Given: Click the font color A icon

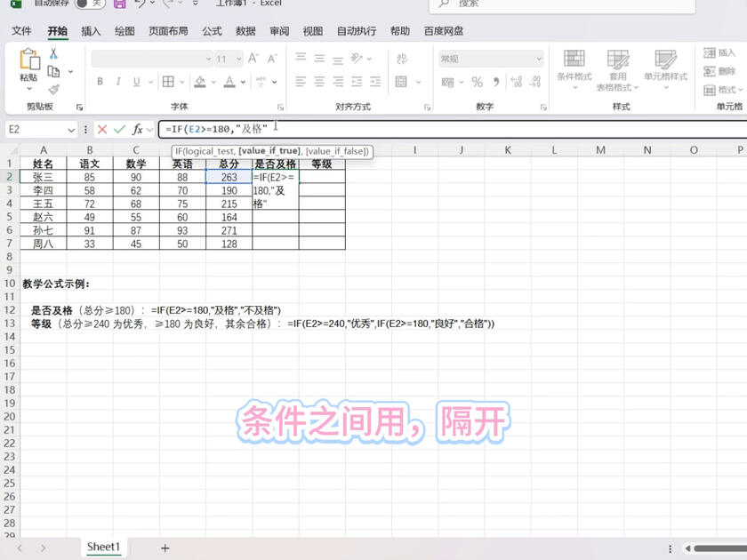Looking at the screenshot, I should coord(229,82).
